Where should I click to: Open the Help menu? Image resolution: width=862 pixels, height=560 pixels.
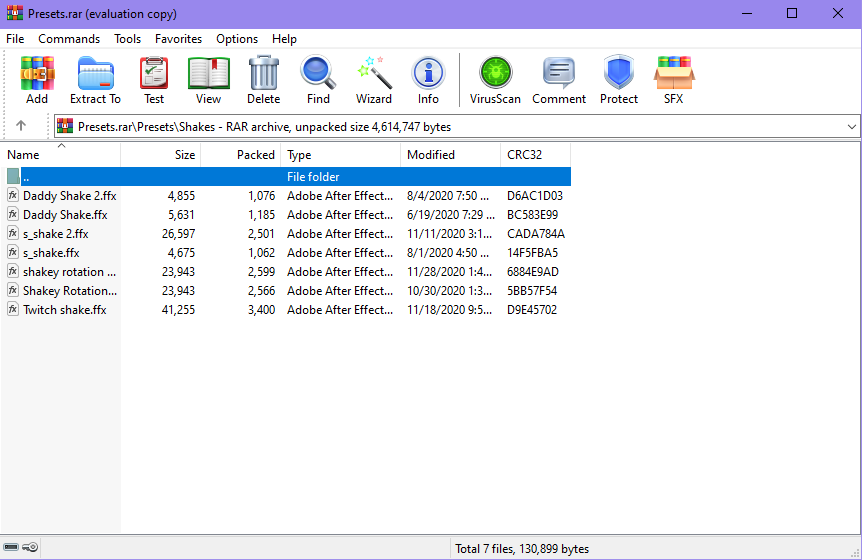[x=284, y=39]
